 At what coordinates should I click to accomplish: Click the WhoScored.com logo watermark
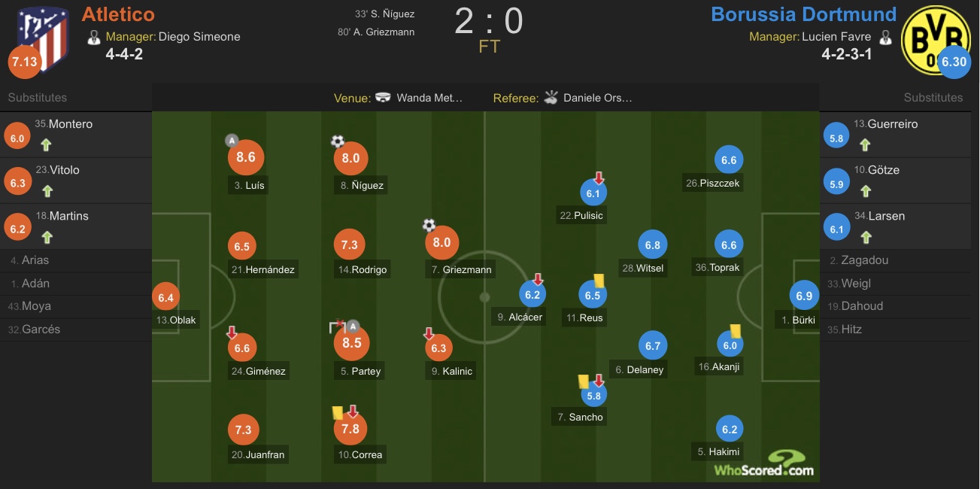click(763, 463)
